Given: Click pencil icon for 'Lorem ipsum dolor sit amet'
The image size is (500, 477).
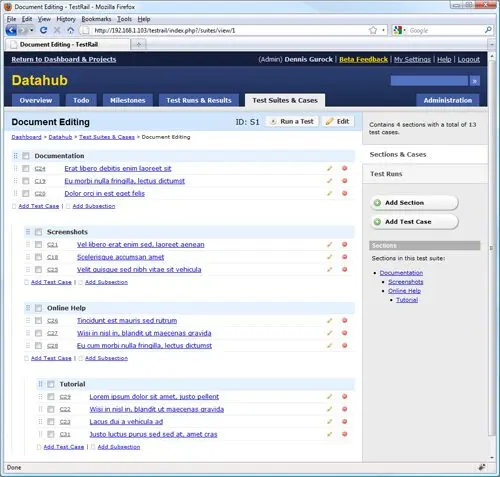Looking at the screenshot, I should (x=329, y=396).
